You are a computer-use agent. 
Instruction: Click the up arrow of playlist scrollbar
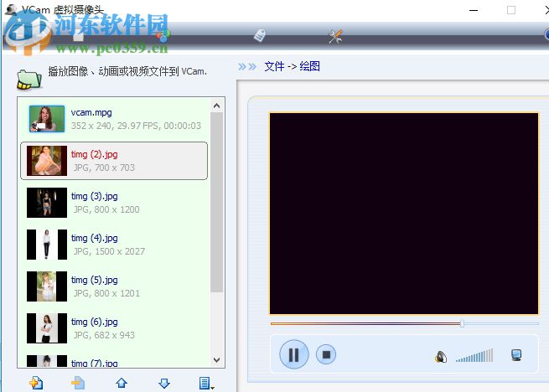[x=217, y=106]
